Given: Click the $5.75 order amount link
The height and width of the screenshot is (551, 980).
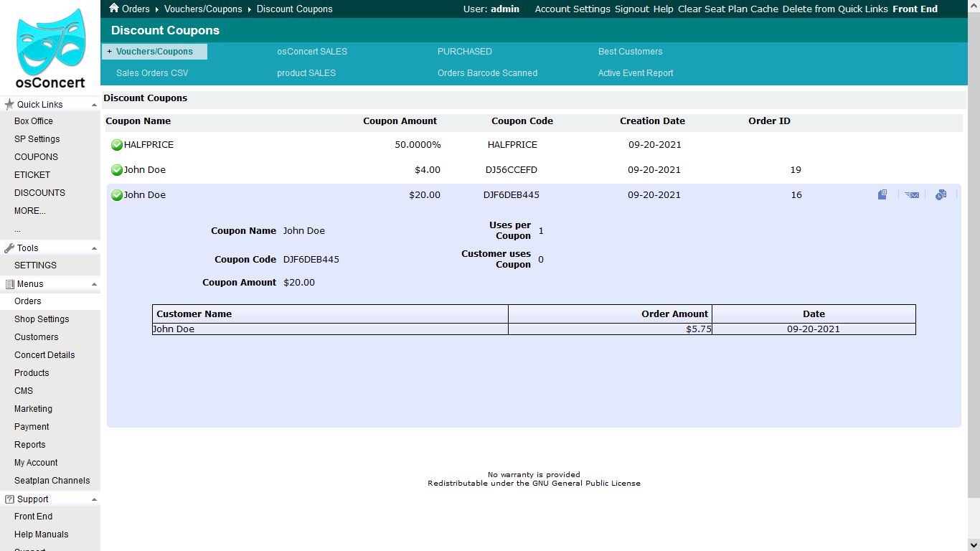Looking at the screenshot, I should [697, 329].
